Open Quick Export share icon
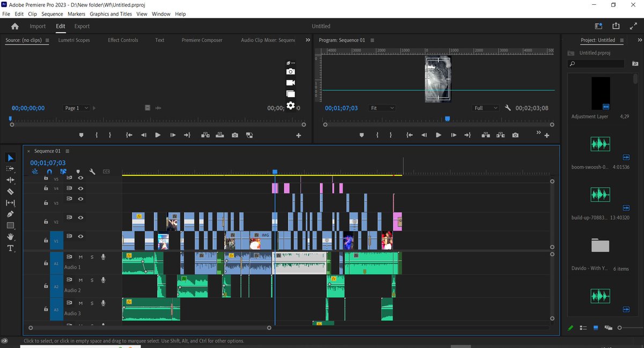This screenshot has height=348, width=644. click(616, 26)
